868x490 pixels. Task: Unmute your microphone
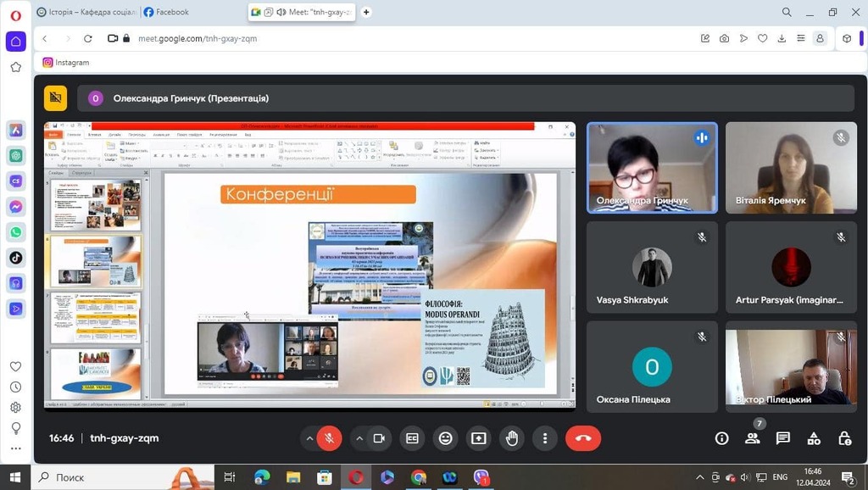[329, 438]
